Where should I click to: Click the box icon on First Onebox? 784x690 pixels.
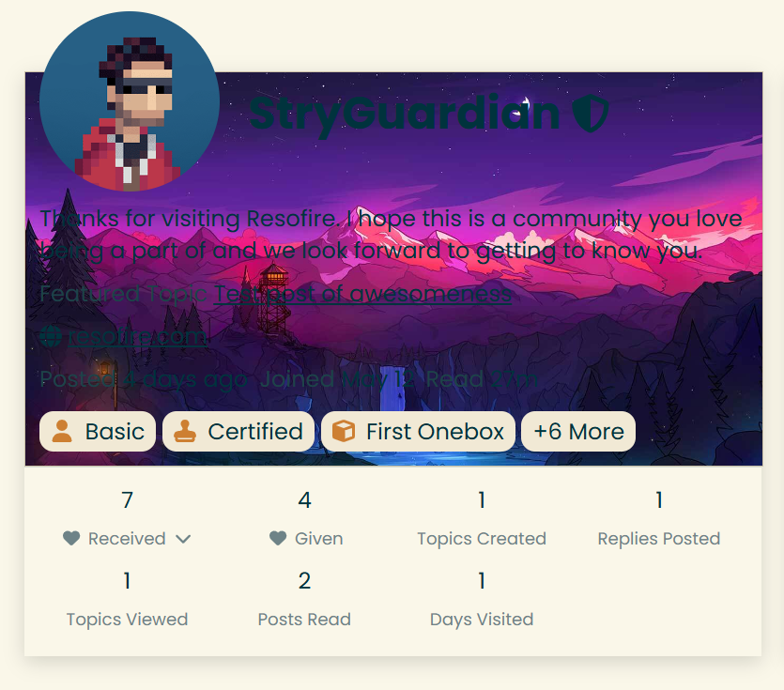click(344, 432)
